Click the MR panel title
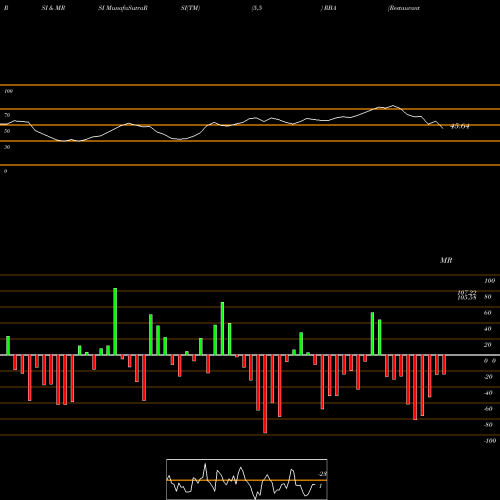 coord(446,260)
